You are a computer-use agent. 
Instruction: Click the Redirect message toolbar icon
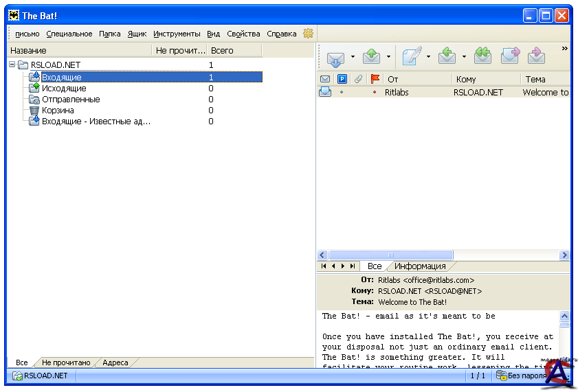[536, 57]
